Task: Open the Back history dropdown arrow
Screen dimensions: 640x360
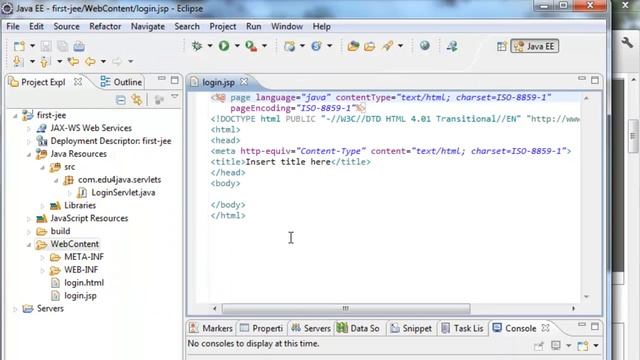Action: [x=103, y=62]
